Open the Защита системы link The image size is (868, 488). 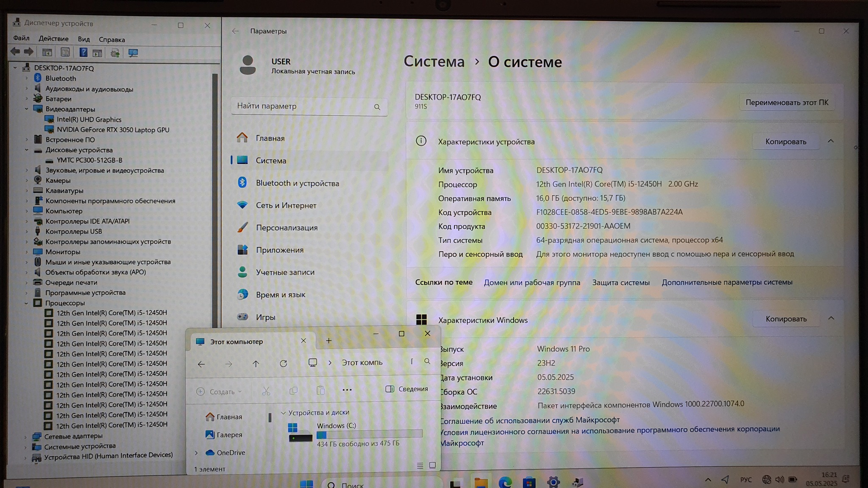coord(620,283)
